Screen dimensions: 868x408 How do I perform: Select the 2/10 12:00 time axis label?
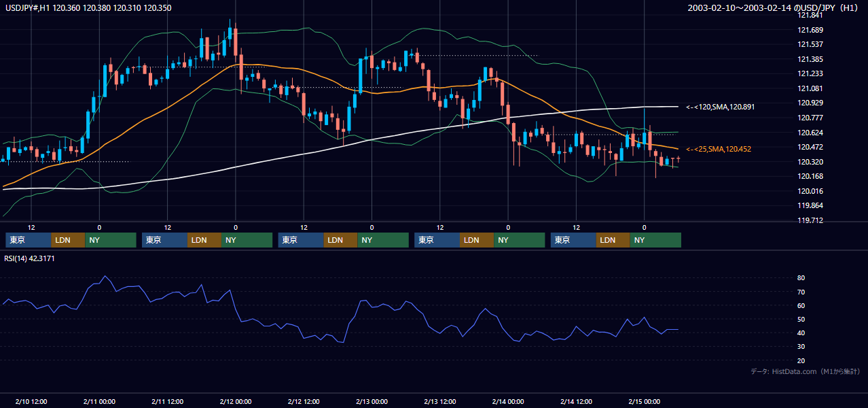pyautogui.click(x=31, y=401)
